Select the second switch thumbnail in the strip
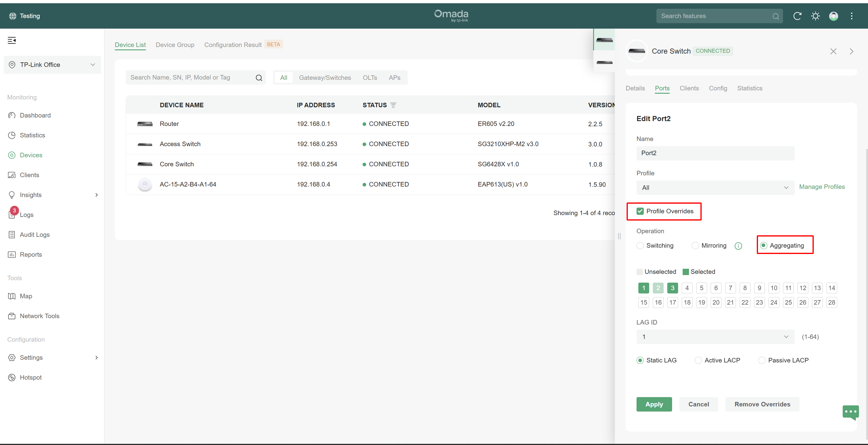 604,62
